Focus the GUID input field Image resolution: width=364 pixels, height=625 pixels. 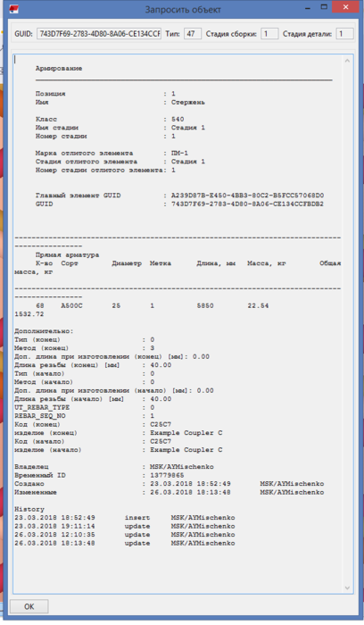coord(99,34)
